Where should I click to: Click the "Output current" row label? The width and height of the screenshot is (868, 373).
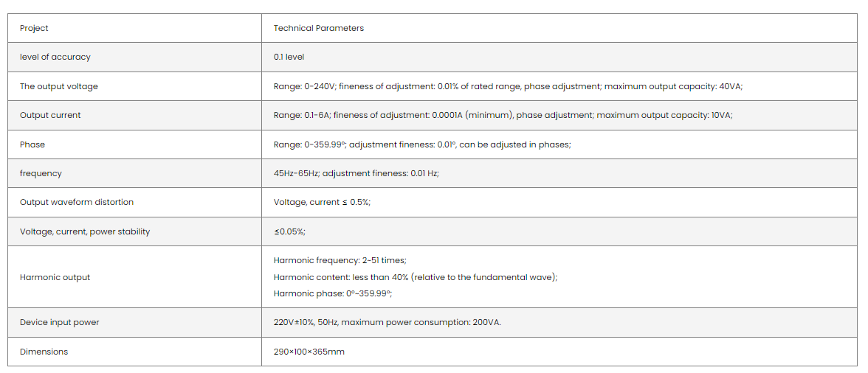(50, 115)
